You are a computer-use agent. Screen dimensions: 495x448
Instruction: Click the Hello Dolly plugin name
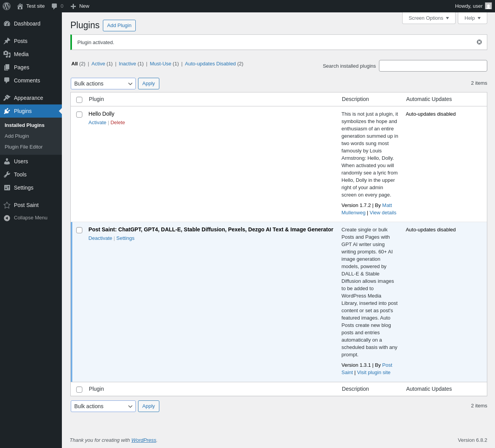[x=101, y=114]
